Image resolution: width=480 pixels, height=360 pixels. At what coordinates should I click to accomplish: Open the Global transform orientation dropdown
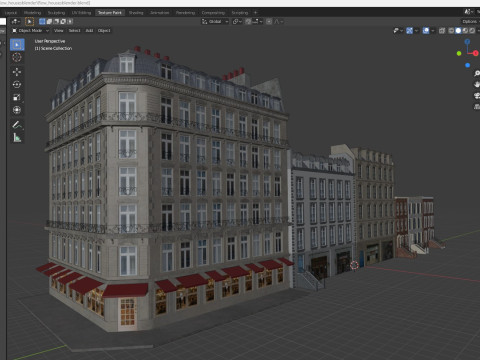tap(215, 22)
